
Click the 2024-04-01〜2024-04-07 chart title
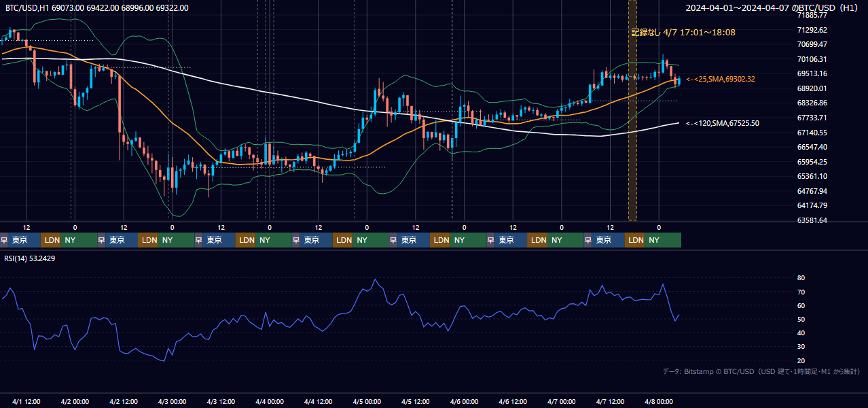click(772, 7)
